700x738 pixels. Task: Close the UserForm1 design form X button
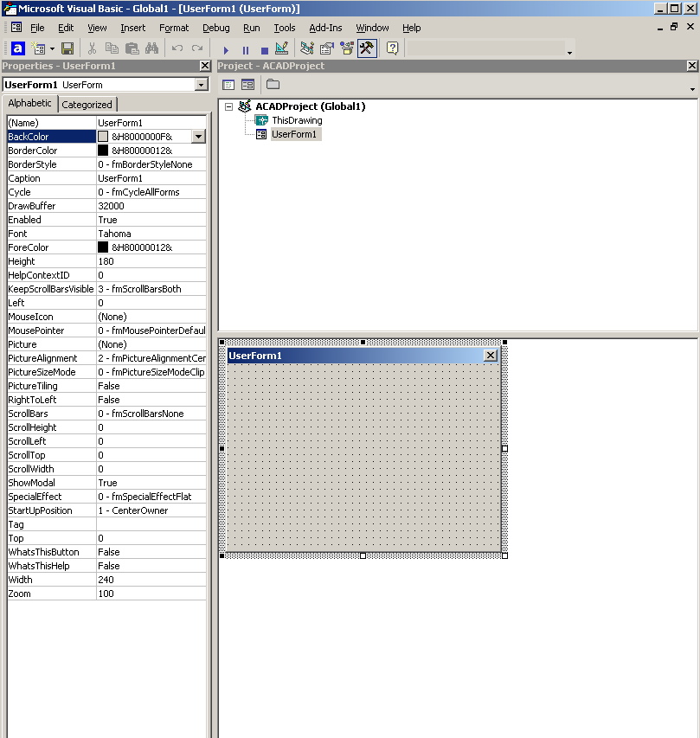pyautogui.click(x=491, y=356)
